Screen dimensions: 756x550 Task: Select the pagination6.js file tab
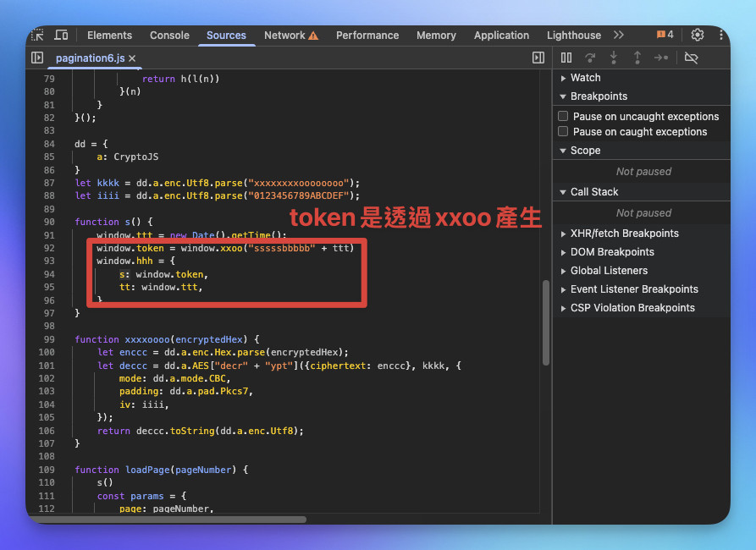point(90,58)
